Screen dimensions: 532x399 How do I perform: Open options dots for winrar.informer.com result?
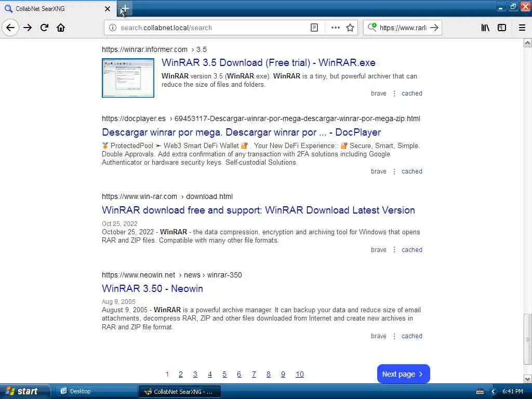[x=394, y=94]
